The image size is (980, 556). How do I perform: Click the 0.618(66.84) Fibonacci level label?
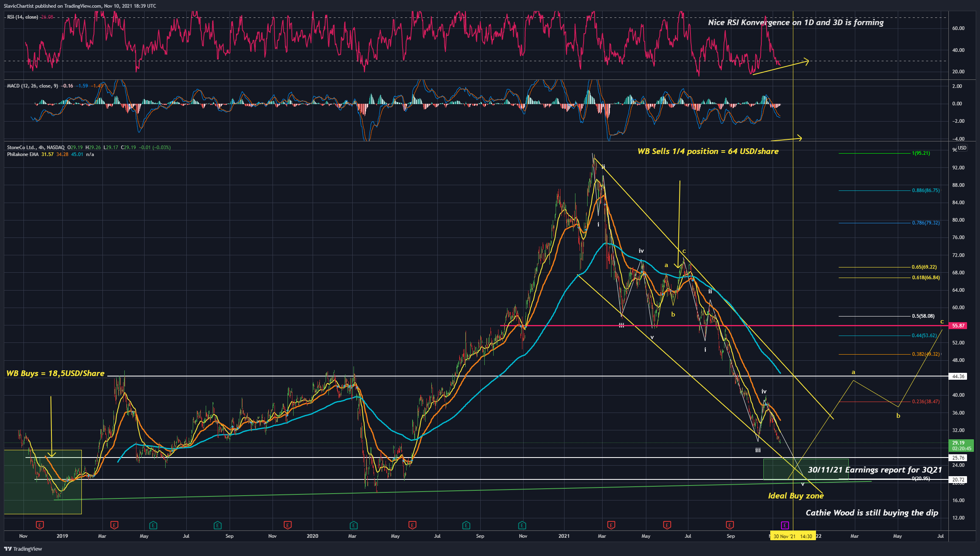pyautogui.click(x=925, y=278)
